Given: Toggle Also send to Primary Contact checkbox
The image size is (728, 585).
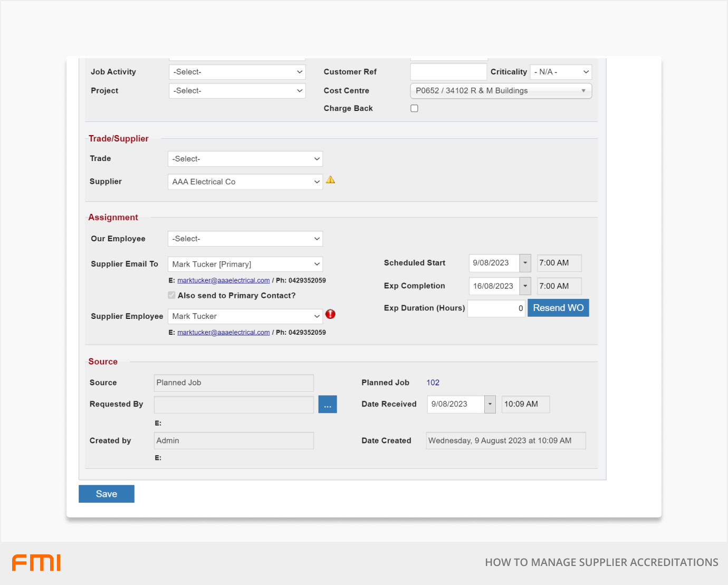Looking at the screenshot, I should click(x=171, y=295).
